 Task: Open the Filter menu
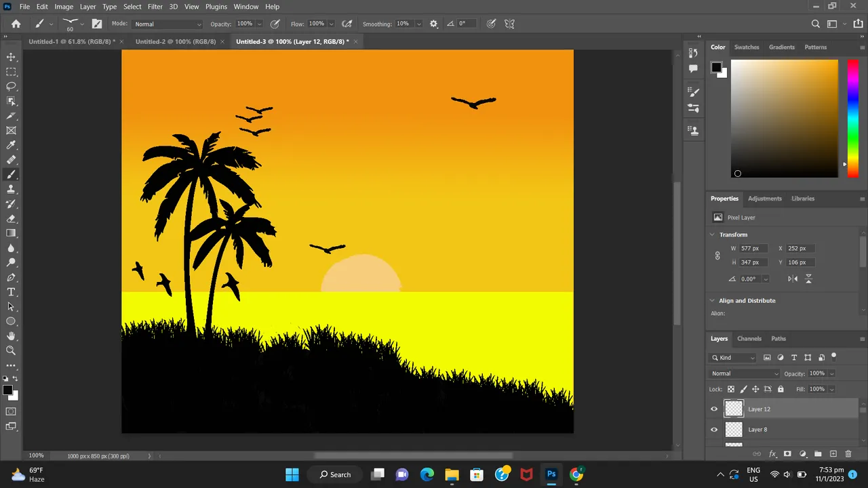(155, 6)
